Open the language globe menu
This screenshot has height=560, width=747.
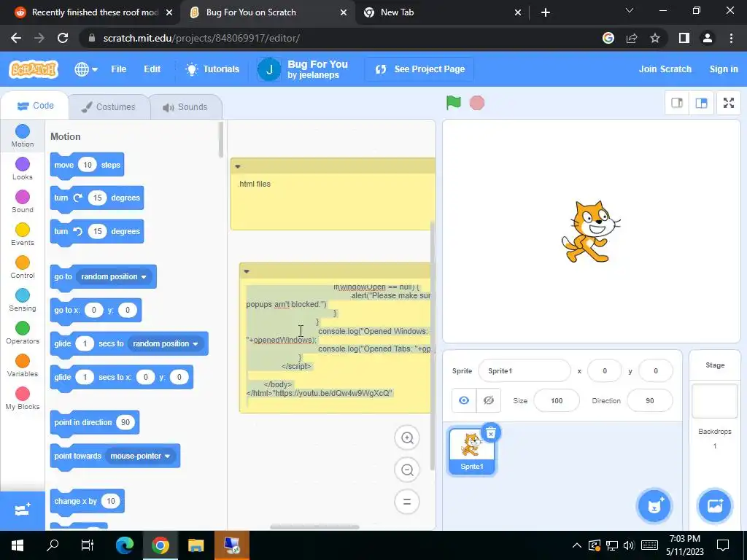tap(86, 69)
